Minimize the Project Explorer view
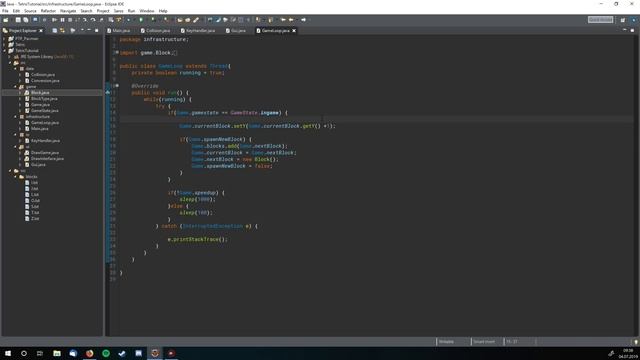The width and height of the screenshot is (640, 360). pos(89,31)
